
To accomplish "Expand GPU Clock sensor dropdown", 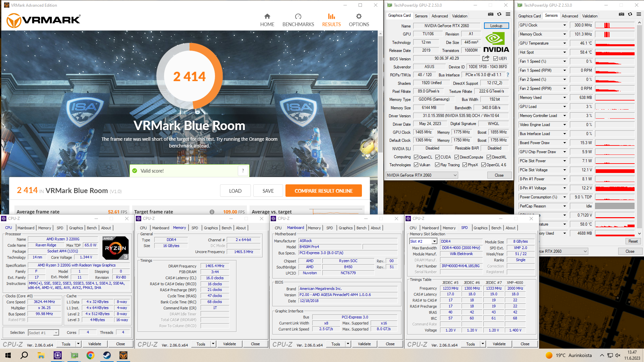I will click(565, 25).
